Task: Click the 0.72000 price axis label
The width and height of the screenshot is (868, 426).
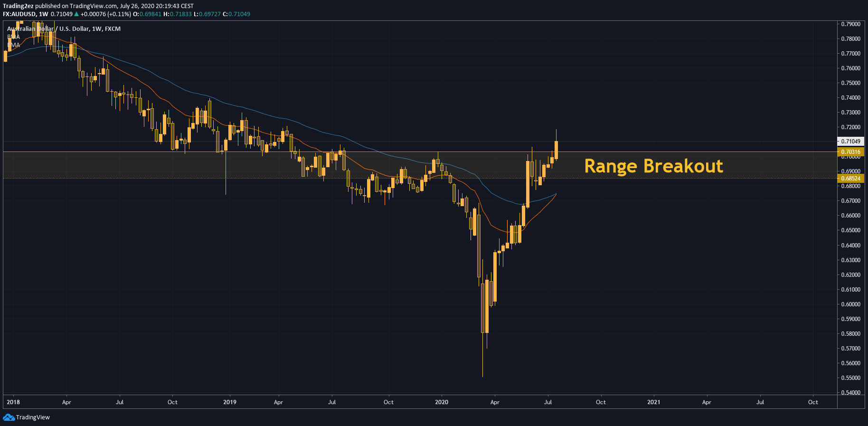Action: pos(851,127)
